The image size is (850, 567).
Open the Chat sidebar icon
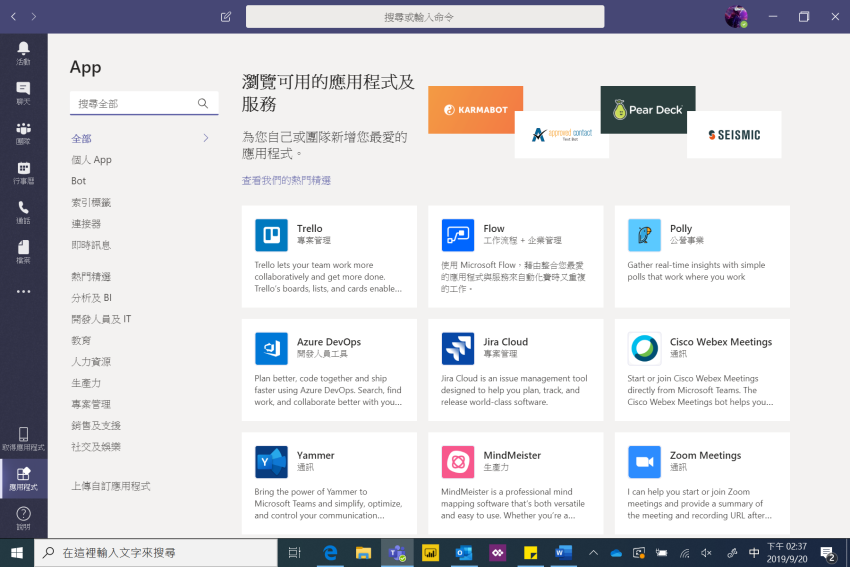(x=23, y=93)
